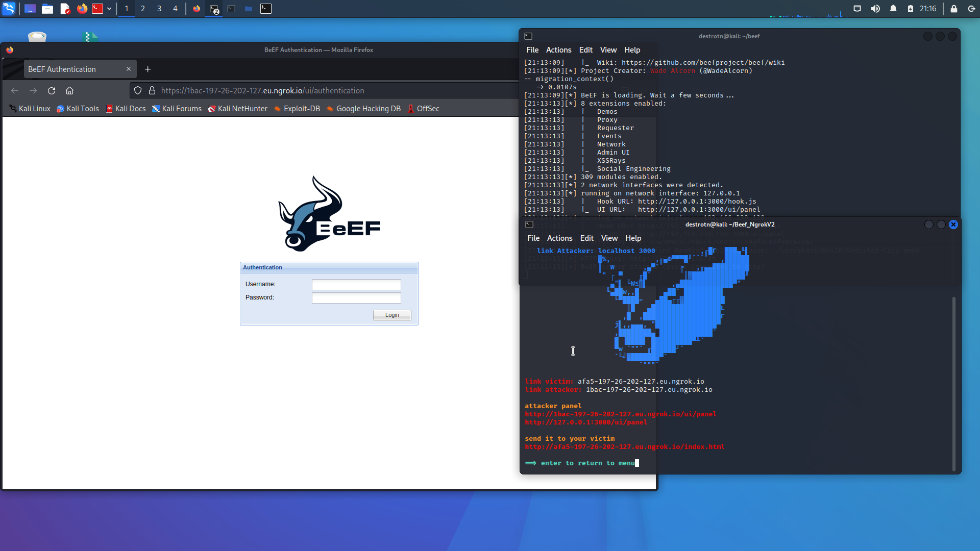Go to Firefox home page icon

(x=70, y=90)
